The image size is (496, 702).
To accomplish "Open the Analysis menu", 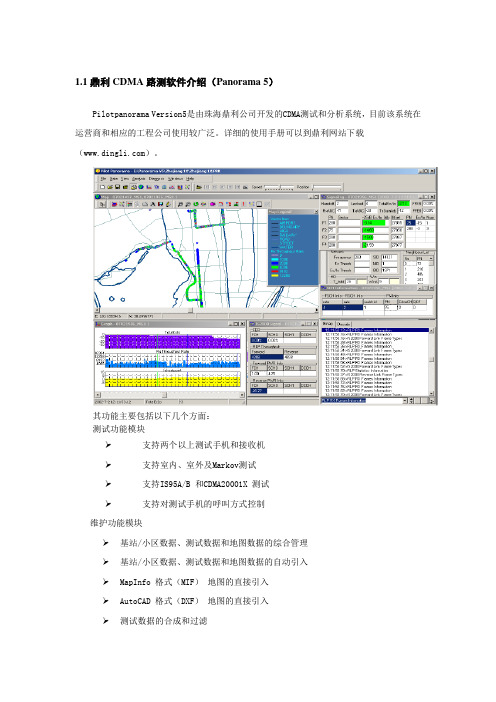I will click(138, 179).
